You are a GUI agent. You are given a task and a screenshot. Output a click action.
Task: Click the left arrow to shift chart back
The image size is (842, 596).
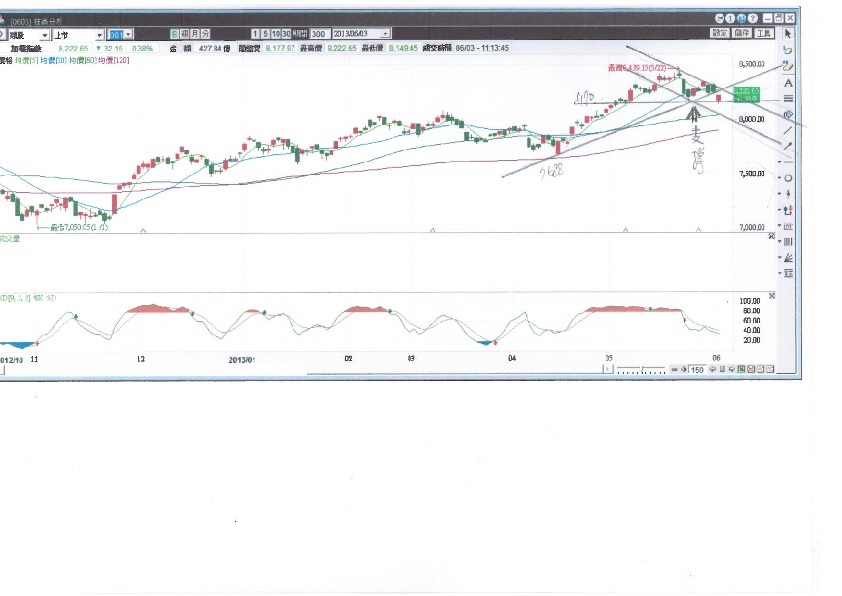pos(713,369)
